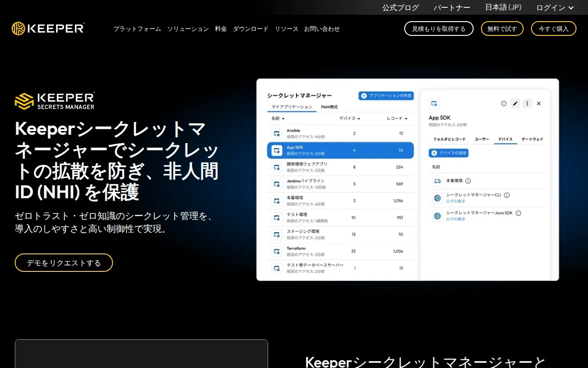Click the Ansible application name
This screenshot has width=588, height=368.
pyautogui.click(x=294, y=131)
